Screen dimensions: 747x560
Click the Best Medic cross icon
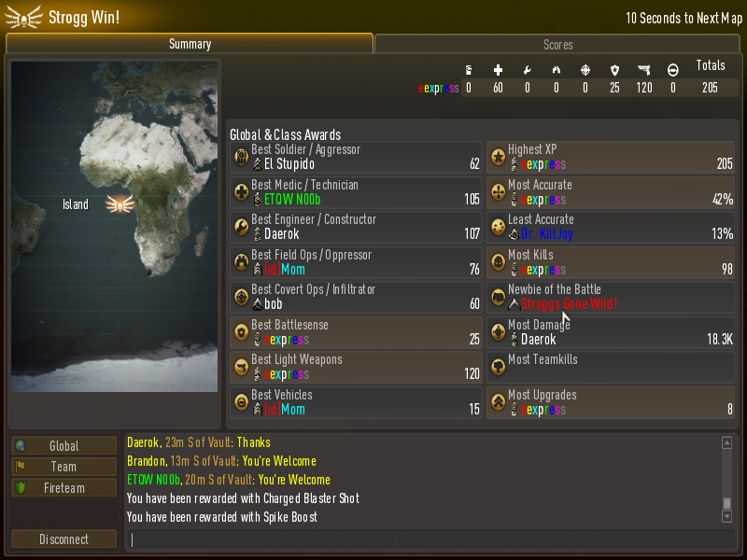tap(242, 192)
